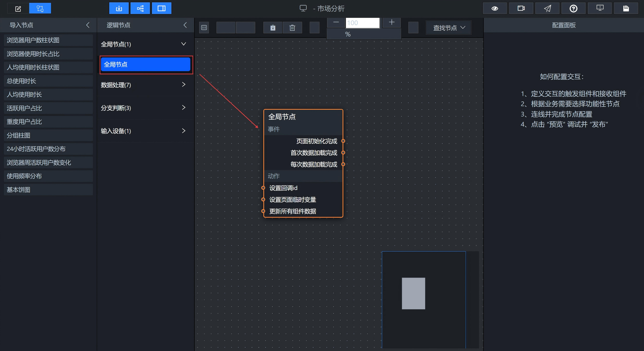The height and width of the screenshot is (351, 644).
Task: Click the gray node thumbnail in minimap
Action: [x=413, y=293]
